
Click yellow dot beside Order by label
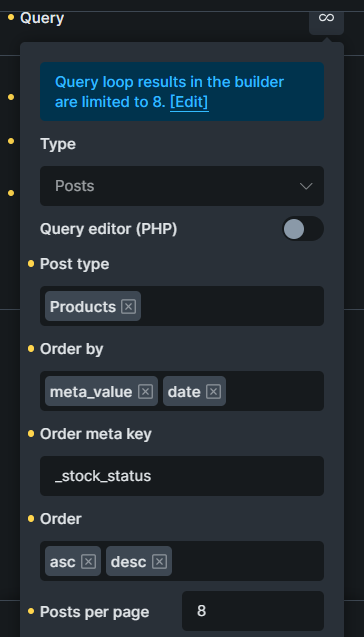click(x=31, y=349)
